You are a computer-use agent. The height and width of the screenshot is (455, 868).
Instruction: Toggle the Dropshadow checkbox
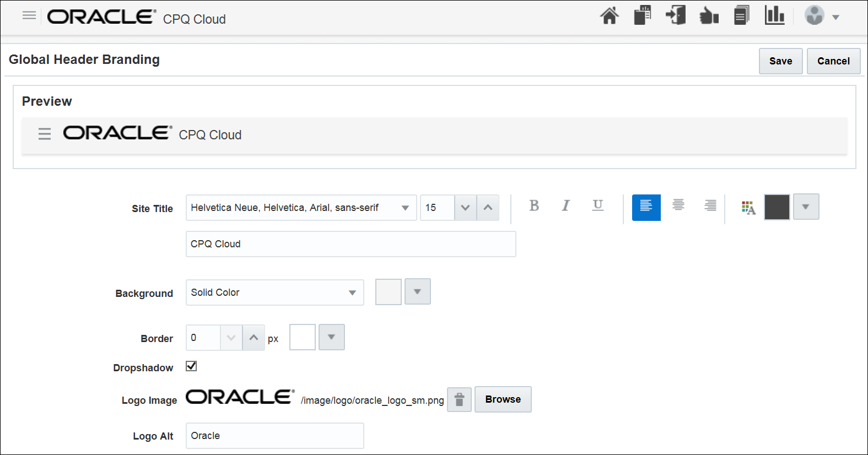pos(191,366)
